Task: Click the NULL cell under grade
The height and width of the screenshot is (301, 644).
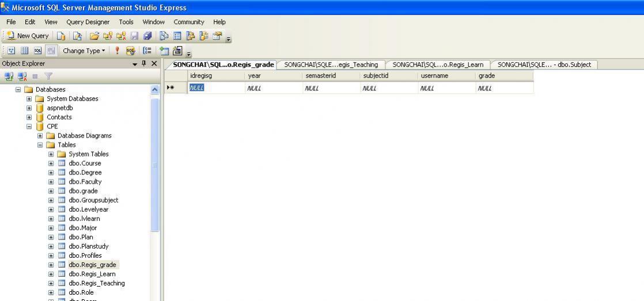Action: click(x=505, y=87)
